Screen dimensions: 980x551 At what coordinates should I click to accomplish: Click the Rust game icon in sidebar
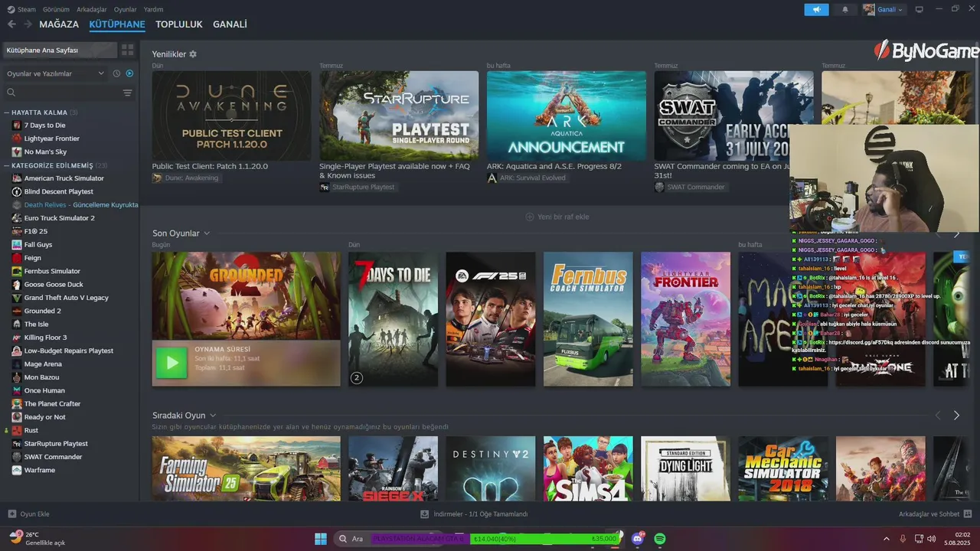(x=17, y=430)
